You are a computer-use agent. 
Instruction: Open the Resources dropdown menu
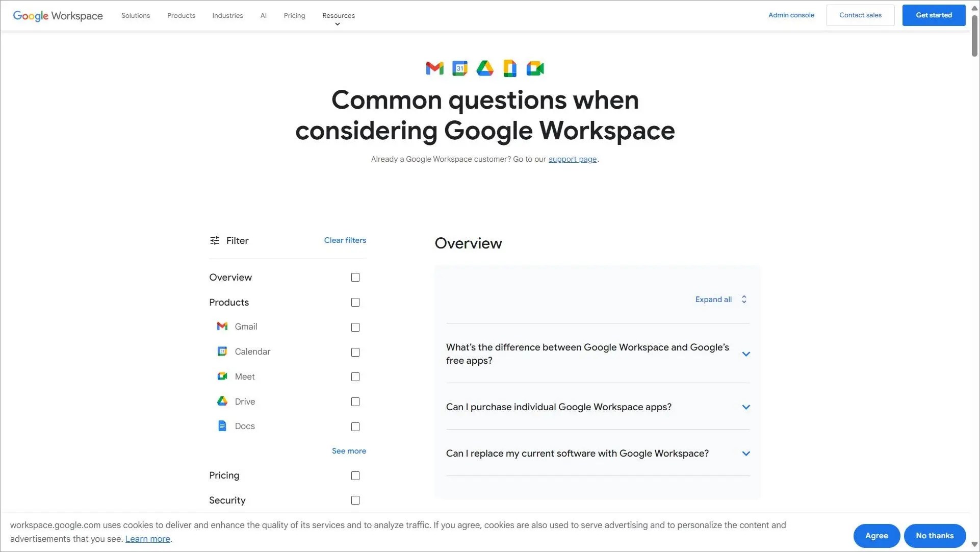tap(338, 16)
